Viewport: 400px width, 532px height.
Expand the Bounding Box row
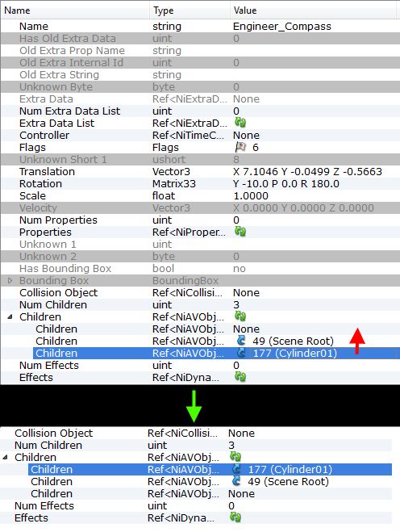[10, 281]
